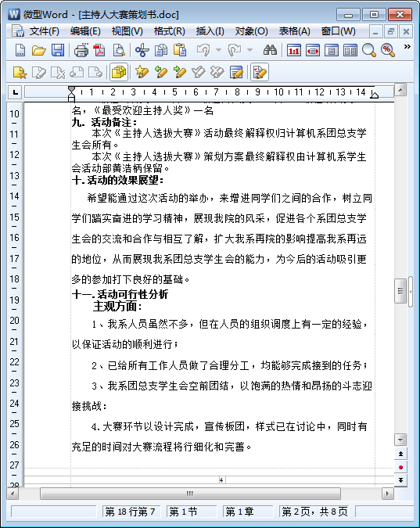Open the 视图(V) menu
Viewport: 420px width, 528px height.
[x=127, y=31]
